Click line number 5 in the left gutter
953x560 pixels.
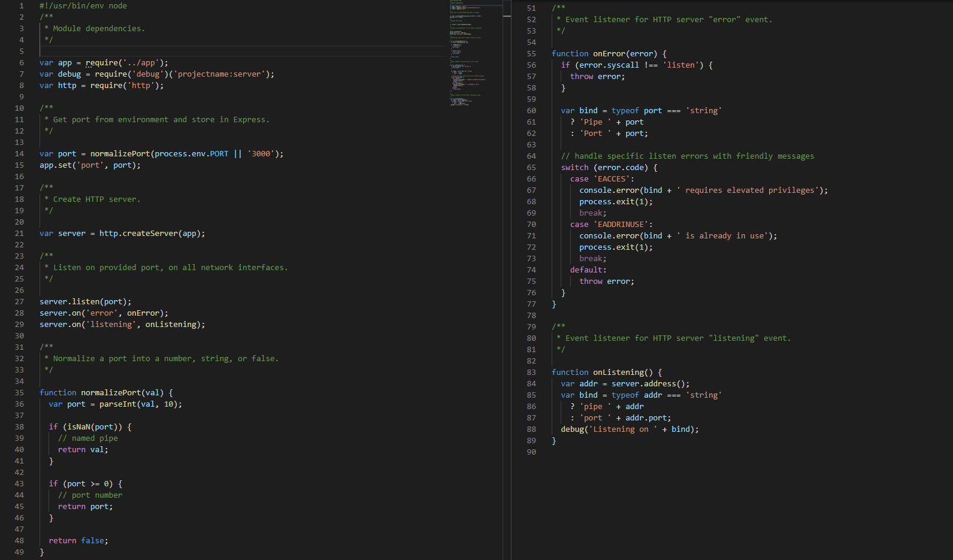coord(22,51)
